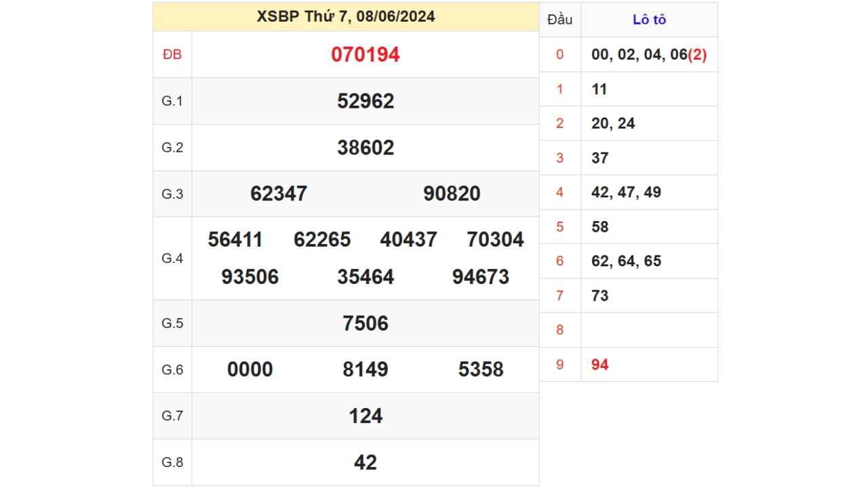Click the Đầu digit 1 cell
This screenshot has height=488, width=868.
(560, 89)
